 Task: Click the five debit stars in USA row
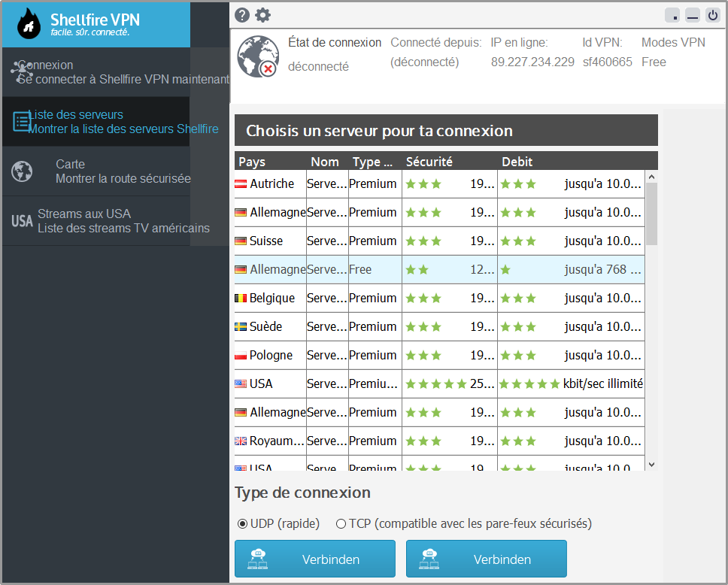pyautogui.click(x=529, y=384)
